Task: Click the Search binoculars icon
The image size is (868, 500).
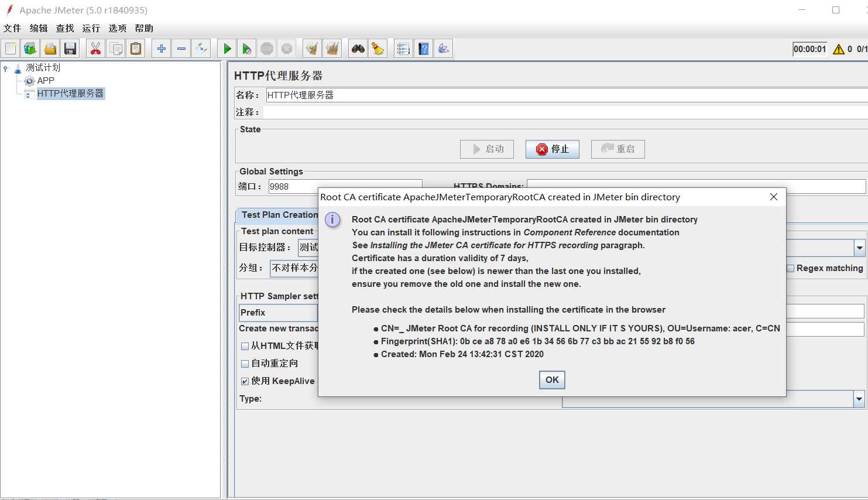Action: click(x=358, y=49)
